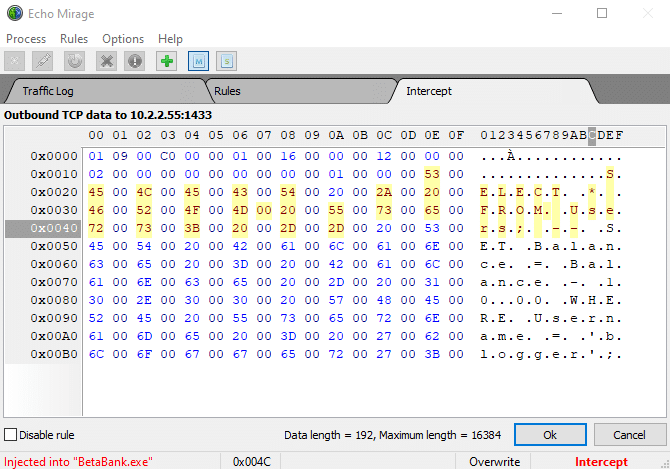Open the Options menu
The image size is (670, 469).
[x=123, y=38]
